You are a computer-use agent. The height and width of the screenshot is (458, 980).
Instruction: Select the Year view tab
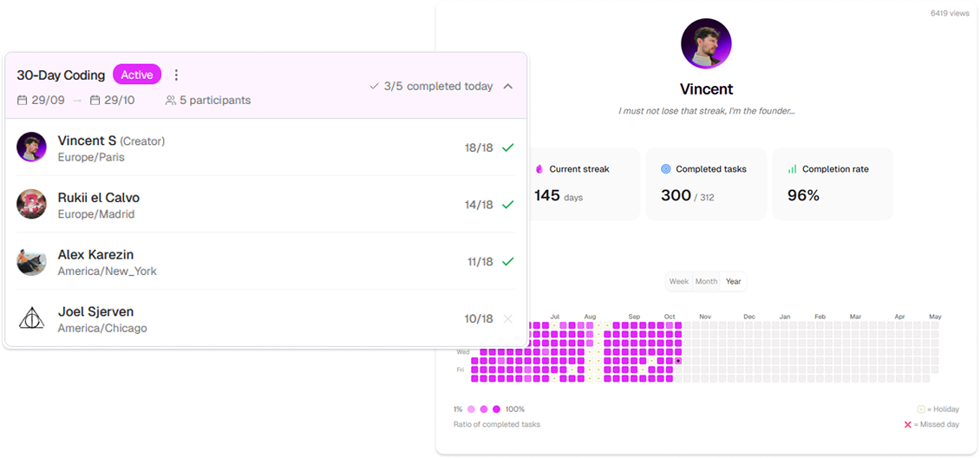coord(734,282)
